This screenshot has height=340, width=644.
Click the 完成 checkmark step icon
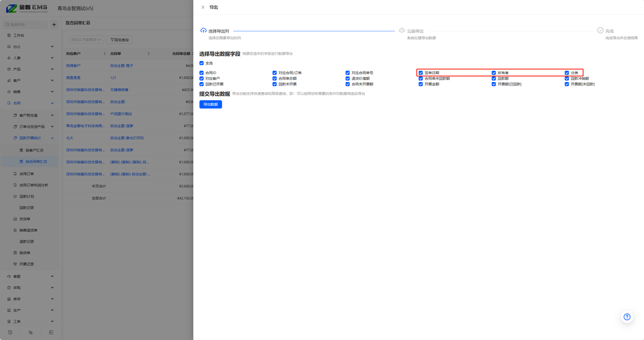tap(600, 31)
